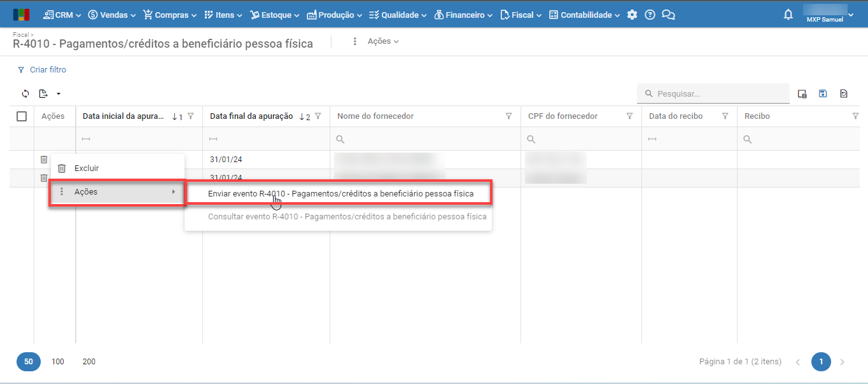Click next page arrow
Image resolution: width=868 pixels, height=384 pixels.
click(x=843, y=362)
